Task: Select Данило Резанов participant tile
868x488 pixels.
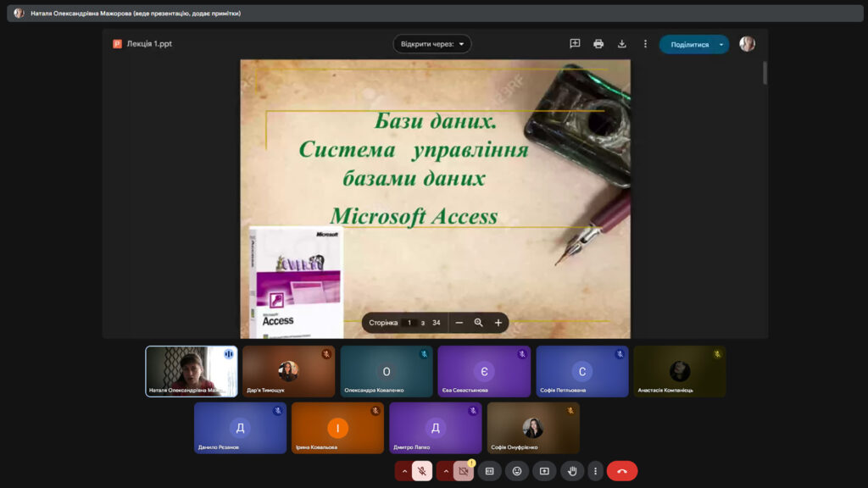Action: coord(240,428)
